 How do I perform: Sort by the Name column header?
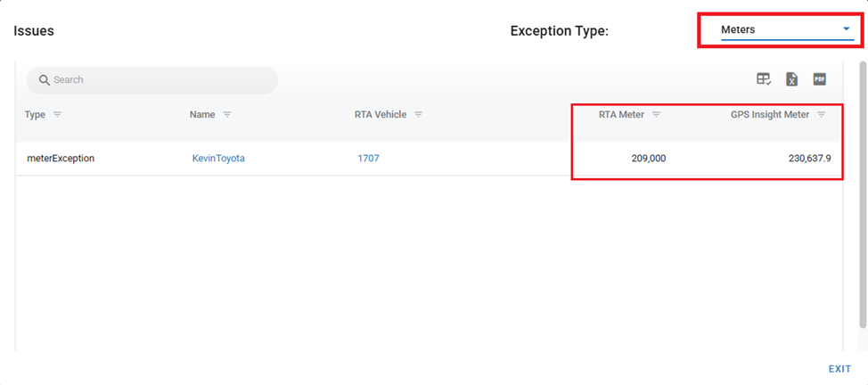coord(202,115)
